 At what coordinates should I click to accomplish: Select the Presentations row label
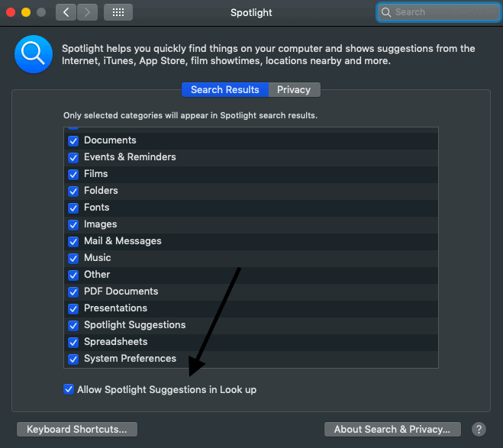(x=115, y=308)
